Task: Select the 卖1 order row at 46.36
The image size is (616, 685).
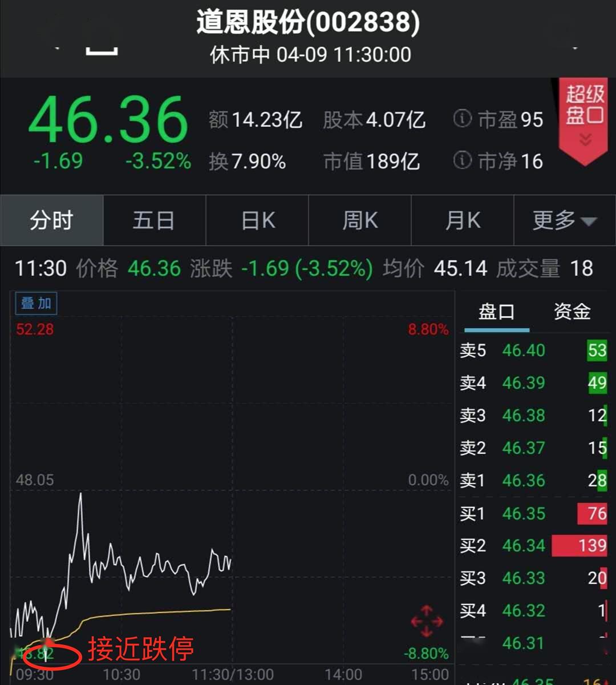Action: point(534,480)
